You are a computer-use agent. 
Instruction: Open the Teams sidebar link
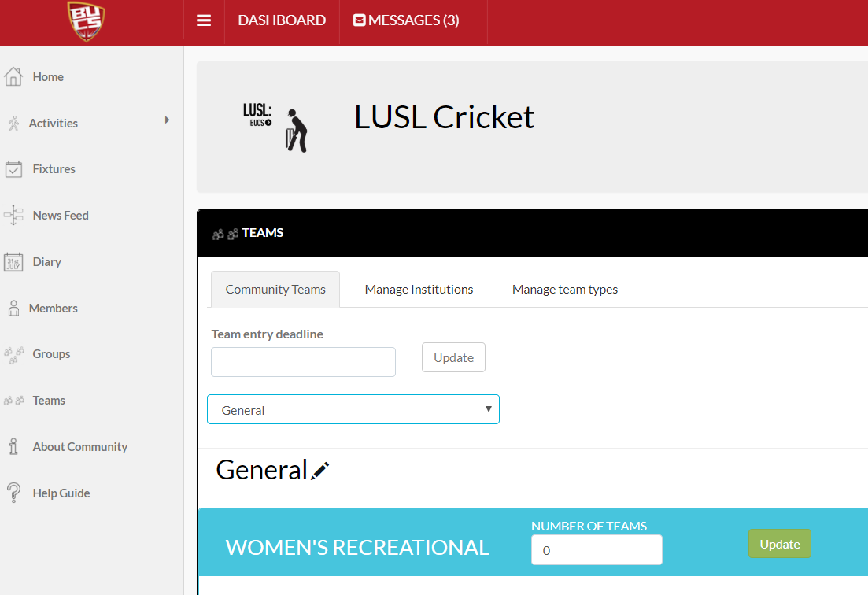click(x=49, y=400)
